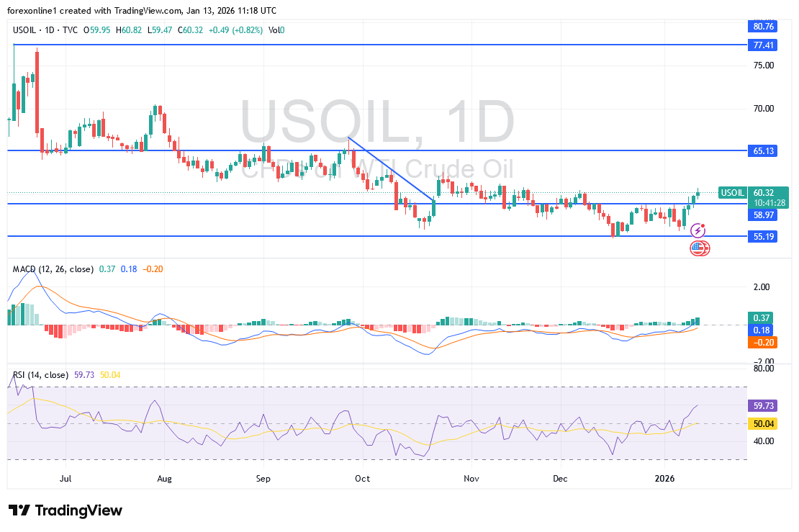Click the 58.97 horizontal line price label

coord(763,215)
